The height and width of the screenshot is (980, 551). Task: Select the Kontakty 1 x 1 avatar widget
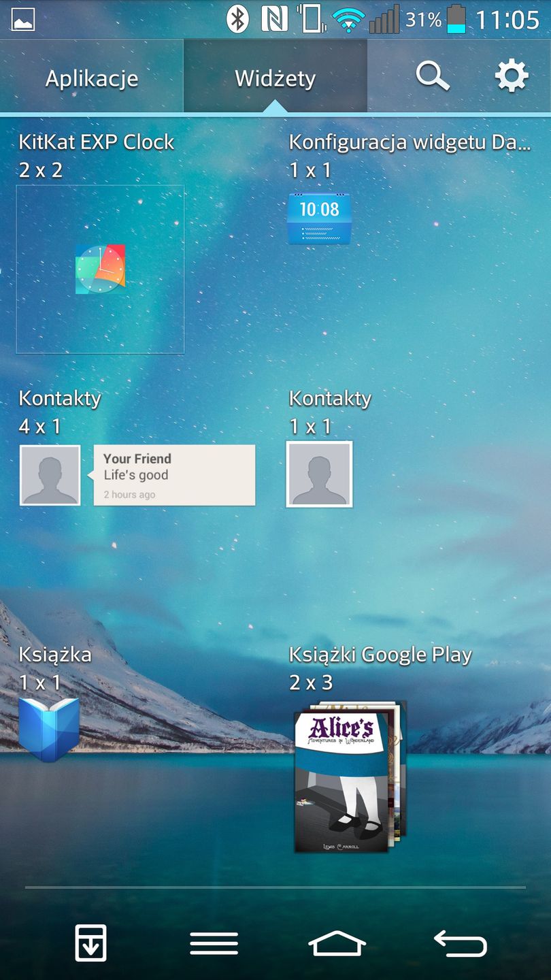(x=319, y=474)
